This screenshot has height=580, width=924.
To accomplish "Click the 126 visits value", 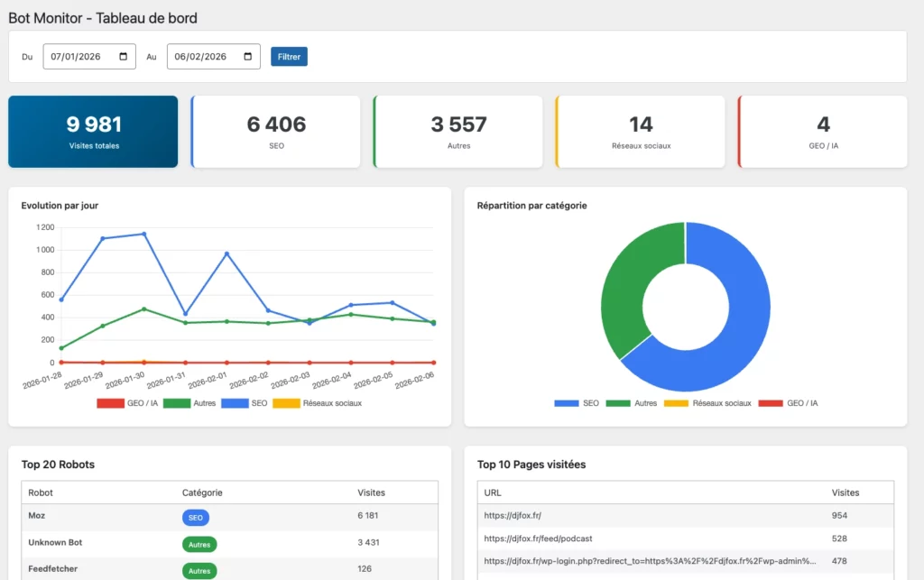I will (x=365, y=569).
